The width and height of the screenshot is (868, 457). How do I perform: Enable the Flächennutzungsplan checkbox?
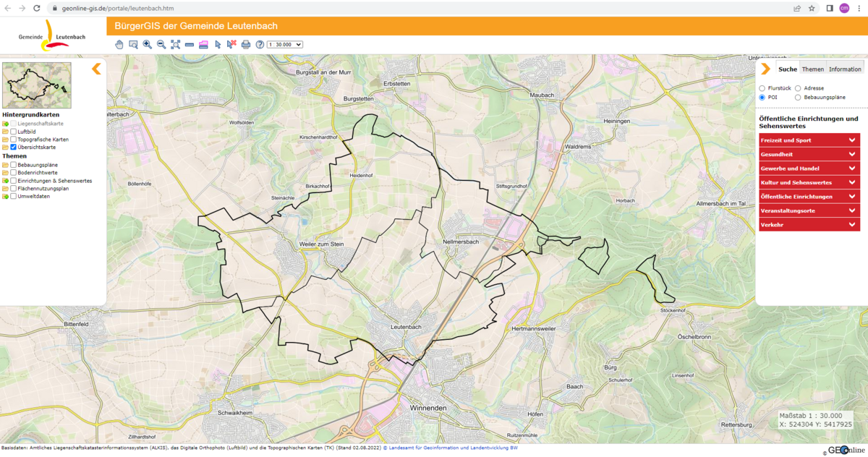13,188
